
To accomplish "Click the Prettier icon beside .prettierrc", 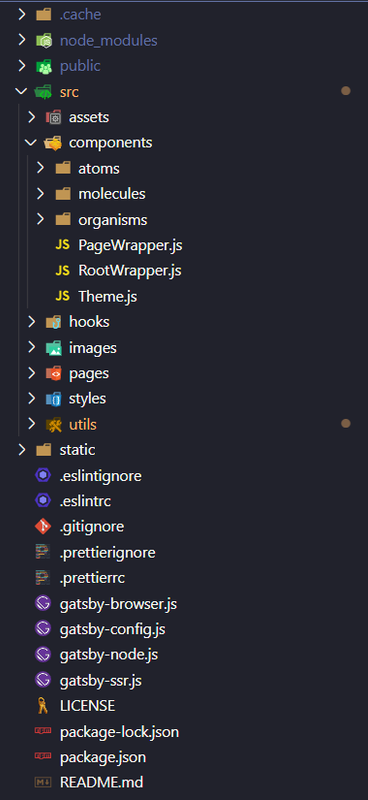I will (43, 578).
